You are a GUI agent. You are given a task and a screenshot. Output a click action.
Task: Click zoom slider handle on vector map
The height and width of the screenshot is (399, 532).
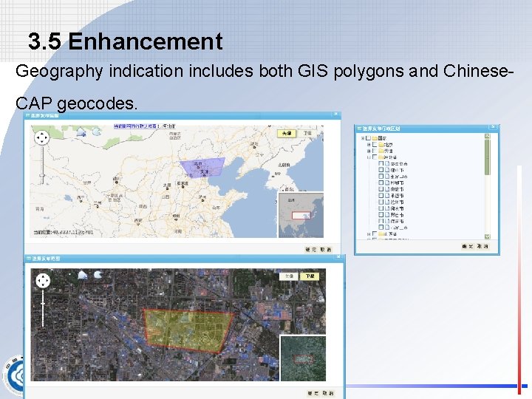pos(42,175)
